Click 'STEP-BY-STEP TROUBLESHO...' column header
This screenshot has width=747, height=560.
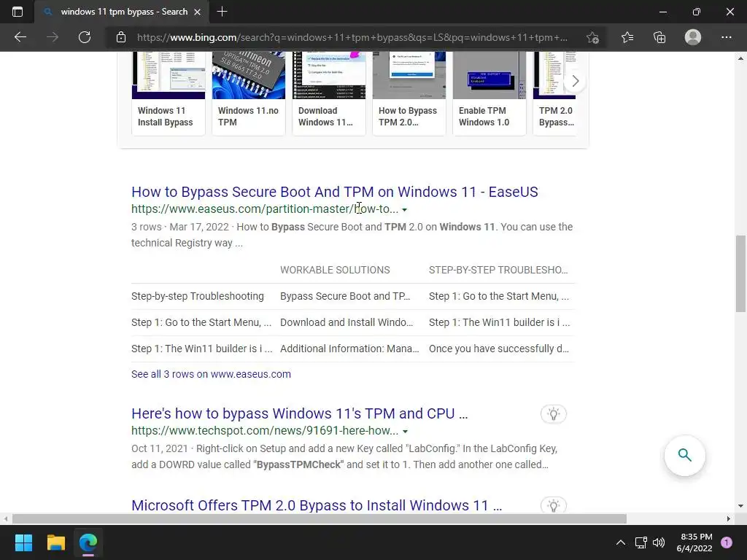tap(498, 270)
